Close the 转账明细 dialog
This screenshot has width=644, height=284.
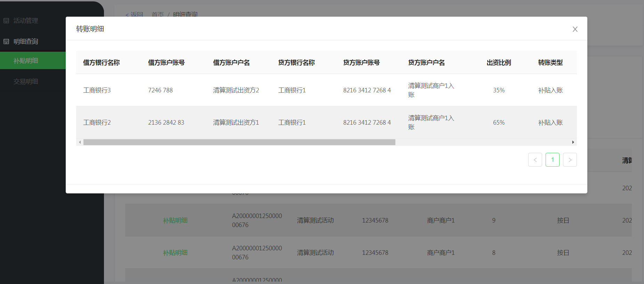click(575, 29)
